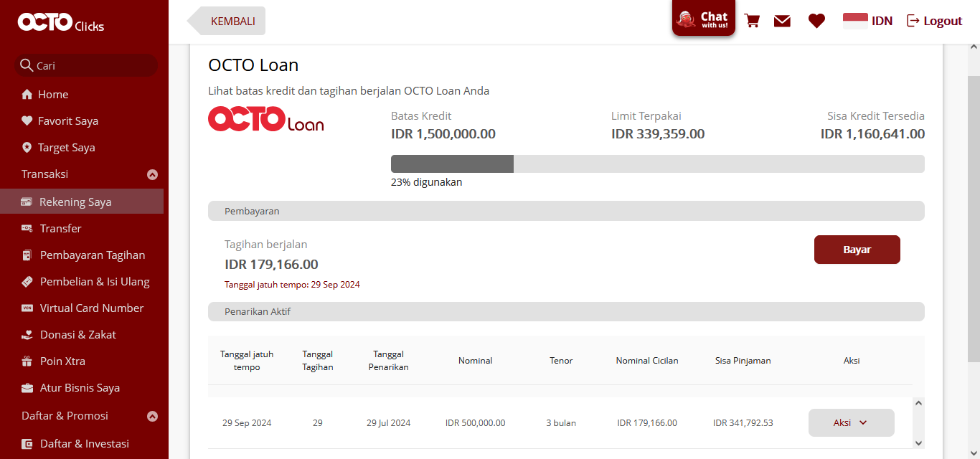Click the Pembelian & Isi Ulang tag icon
This screenshot has height=459, width=980.
pyautogui.click(x=27, y=282)
